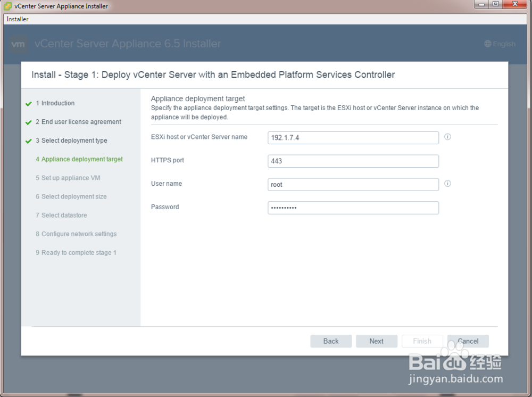Focus the Password field
This screenshot has width=532, height=397.
[353, 208]
